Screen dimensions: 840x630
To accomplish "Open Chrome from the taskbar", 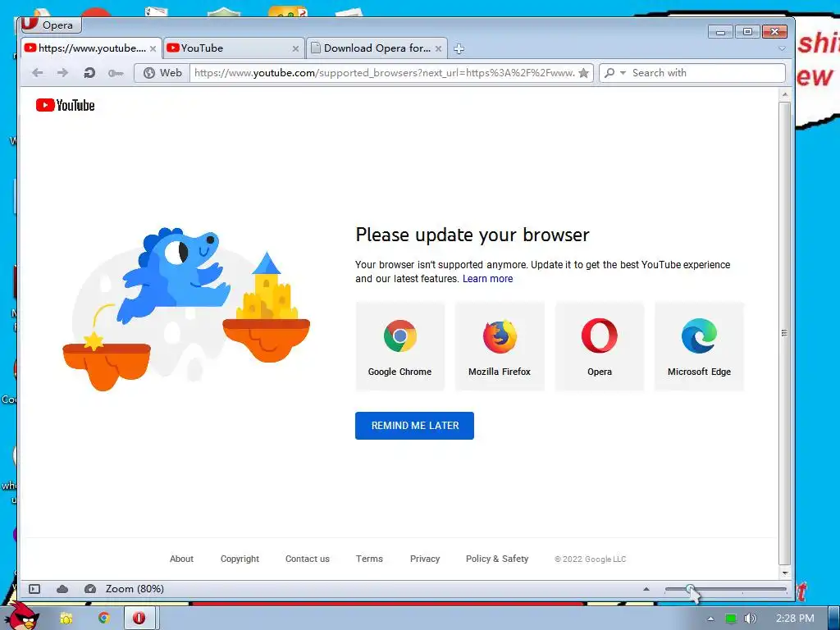I will [x=104, y=618].
